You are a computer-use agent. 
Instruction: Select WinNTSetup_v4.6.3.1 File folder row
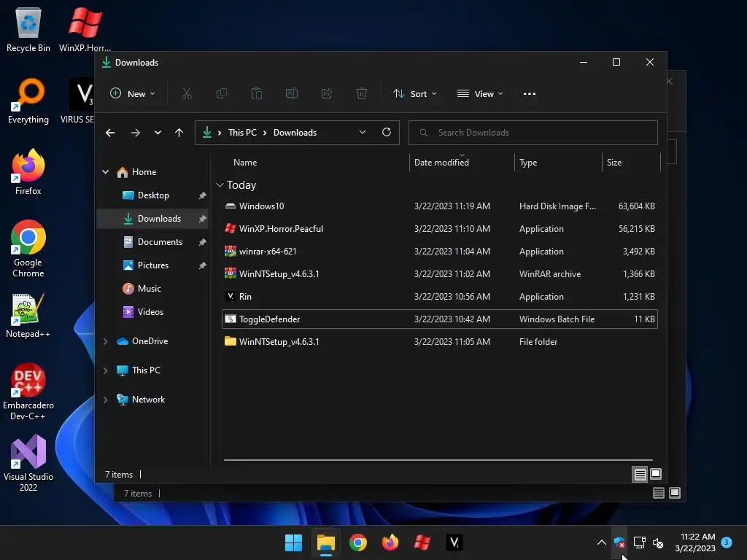[440, 342]
